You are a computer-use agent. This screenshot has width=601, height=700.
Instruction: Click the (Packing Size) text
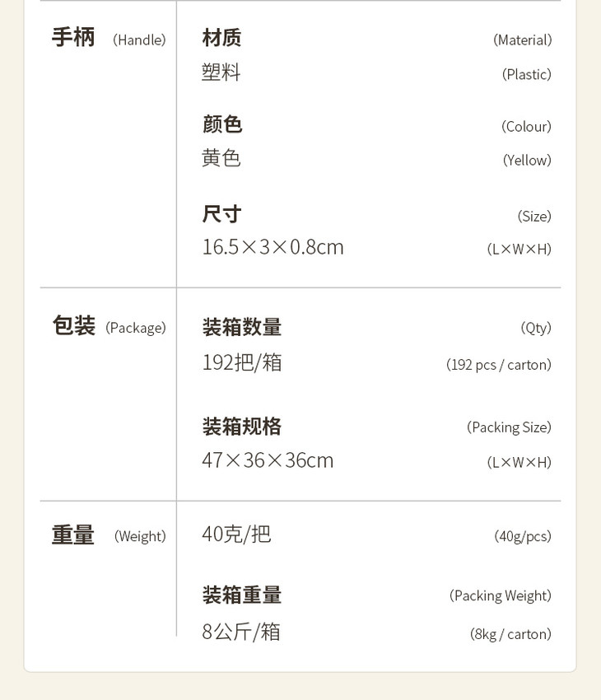[509, 427]
